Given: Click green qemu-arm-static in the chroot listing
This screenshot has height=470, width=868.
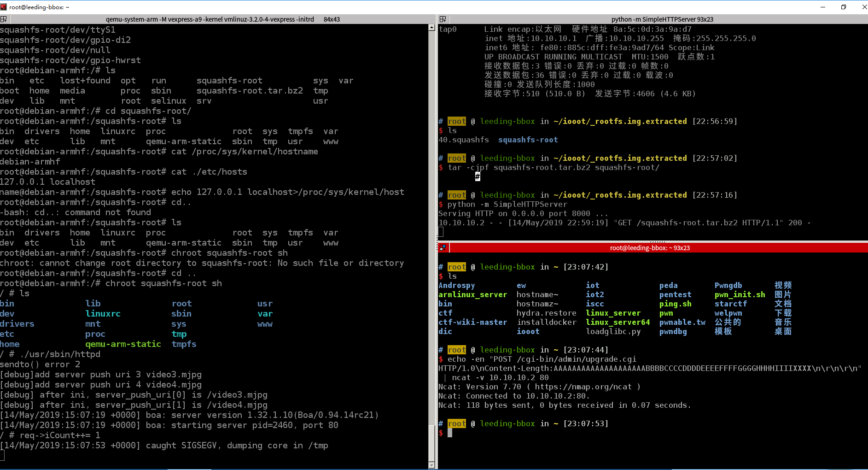Looking at the screenshot, I should [123, 344].
